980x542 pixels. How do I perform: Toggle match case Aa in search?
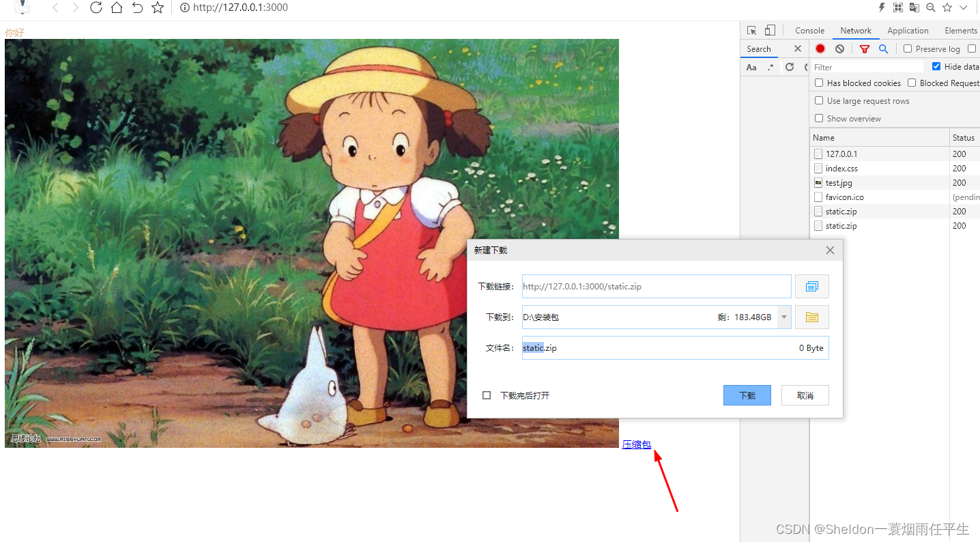pos(751,67)
